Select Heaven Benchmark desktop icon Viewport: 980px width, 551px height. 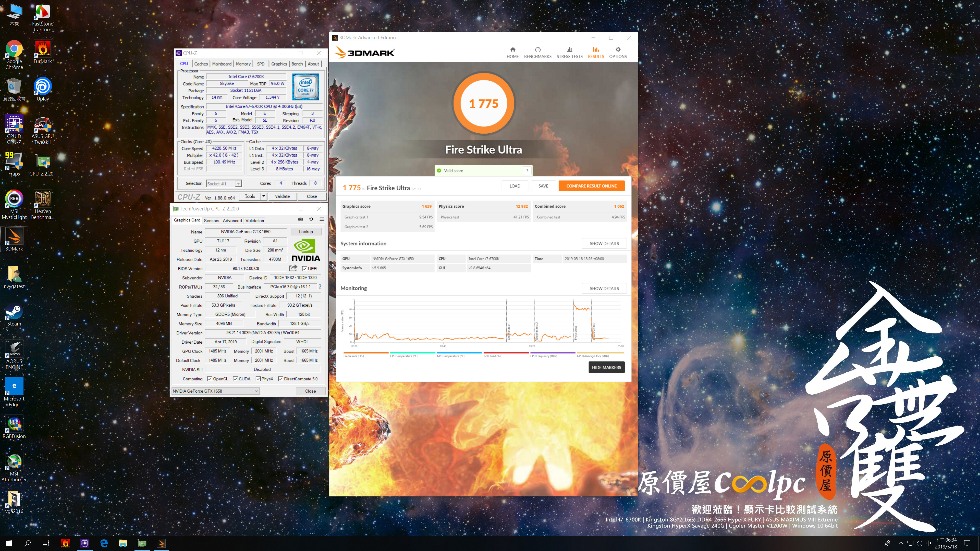point(42,205)
